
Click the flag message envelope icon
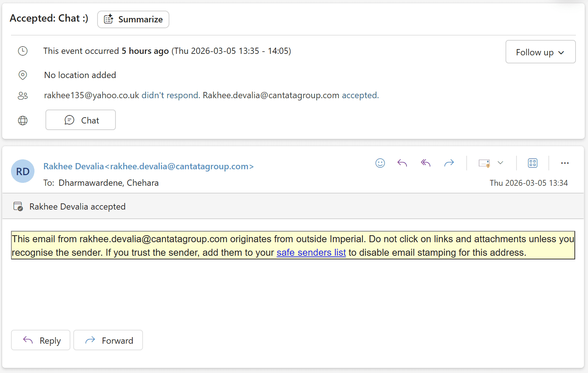click(484, 163)
